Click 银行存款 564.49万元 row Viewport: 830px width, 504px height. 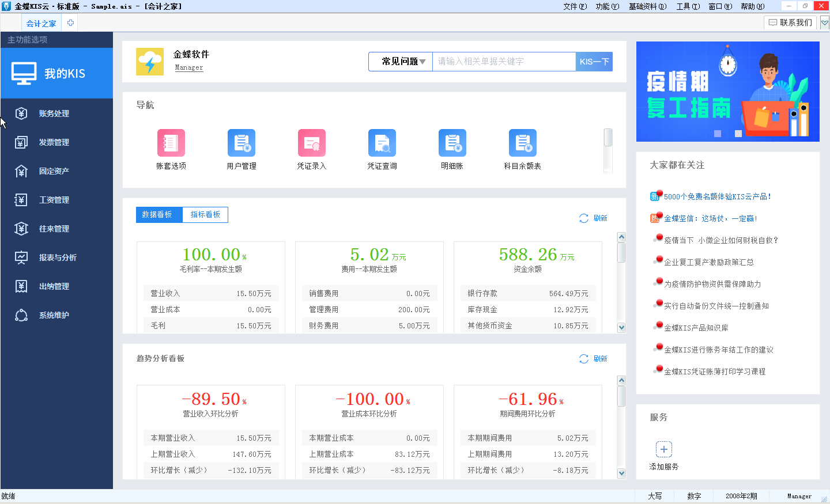tap(528, 294)
